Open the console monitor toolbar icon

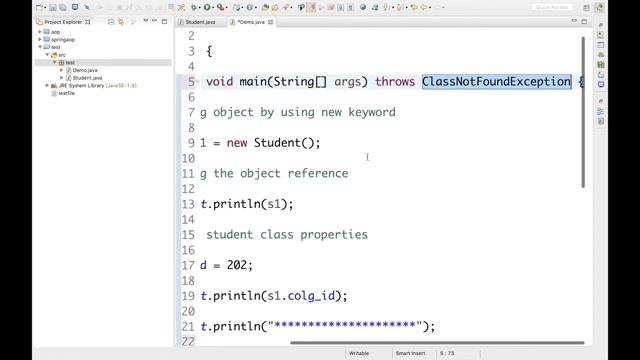click(75, 7)
